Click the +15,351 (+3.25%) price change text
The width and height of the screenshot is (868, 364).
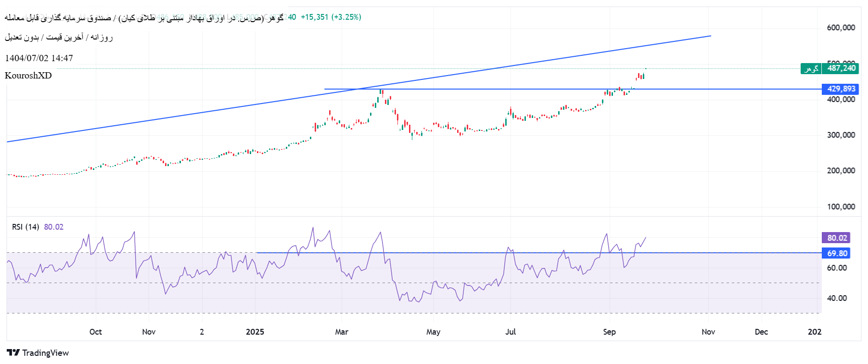point(331,17)
